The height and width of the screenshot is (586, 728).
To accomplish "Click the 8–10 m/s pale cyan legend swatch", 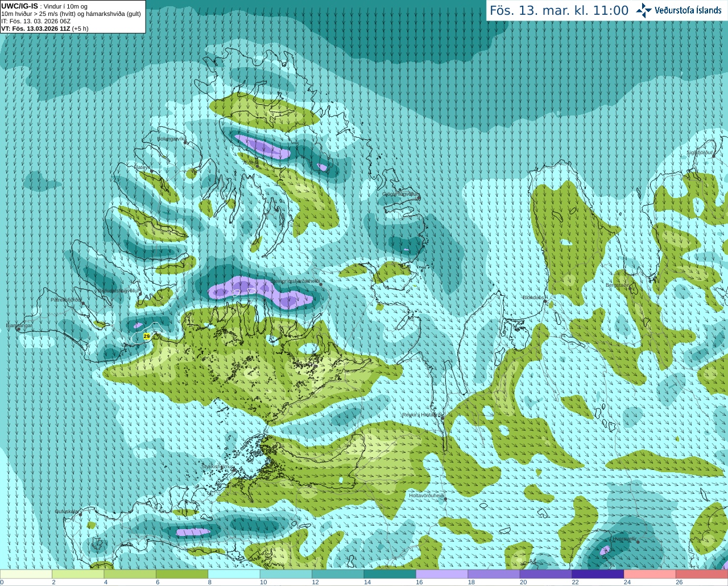I will (x=234, y=574).
